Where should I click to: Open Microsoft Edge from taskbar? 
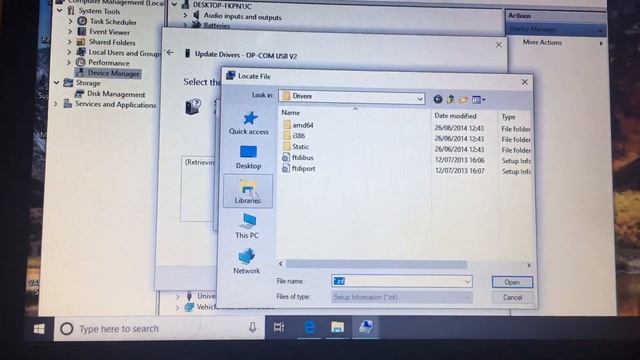coord(309,327)
